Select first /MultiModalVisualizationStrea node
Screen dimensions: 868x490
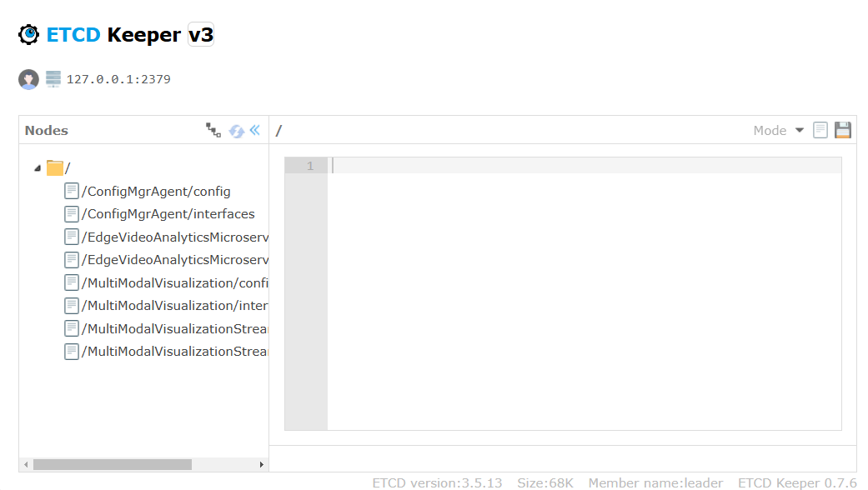pyautogui.click(x=175, y=329)
